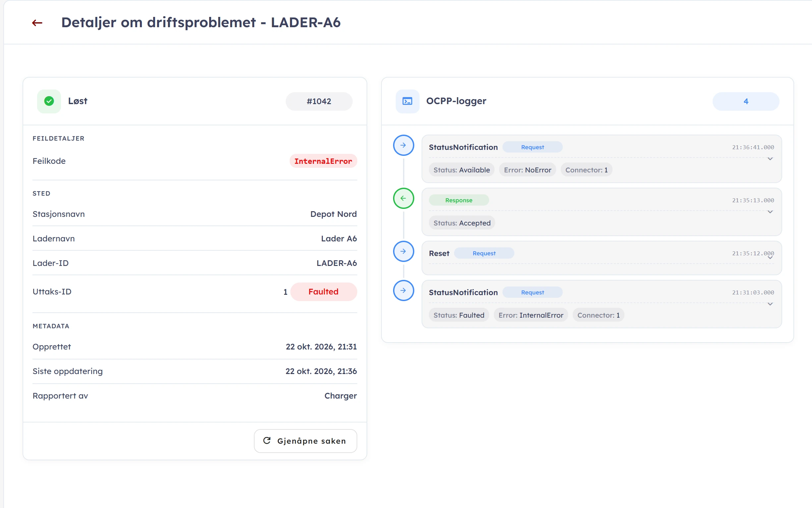The width and height of the screenshot is (812, 508).
Task: Click the 21:31:03.000 timestamp
Action: [x=753, y=292]
